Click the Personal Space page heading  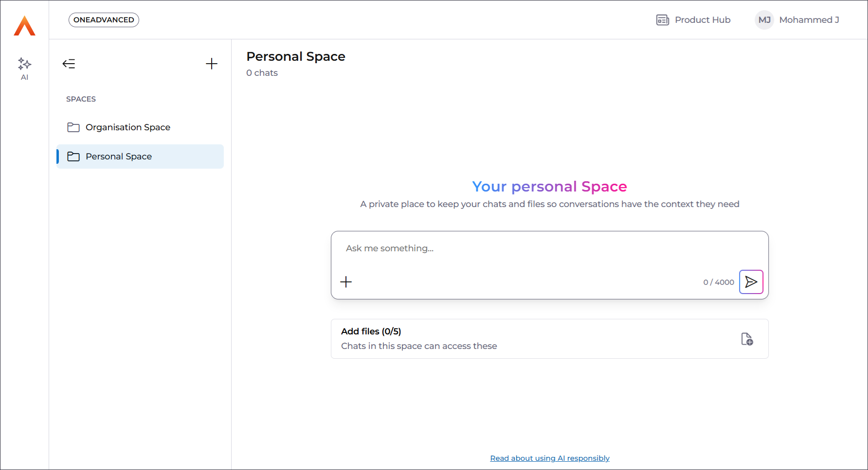(296, 56)
